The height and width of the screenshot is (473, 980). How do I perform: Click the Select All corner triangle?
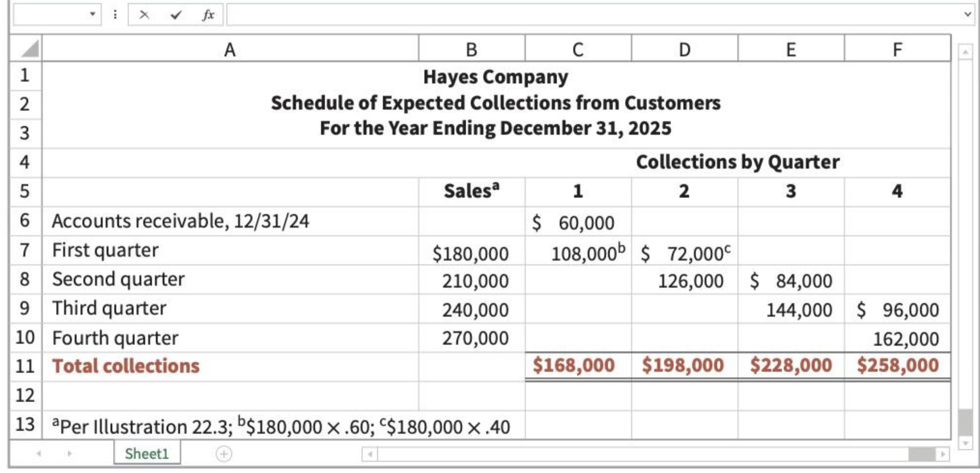pos(29,49)
